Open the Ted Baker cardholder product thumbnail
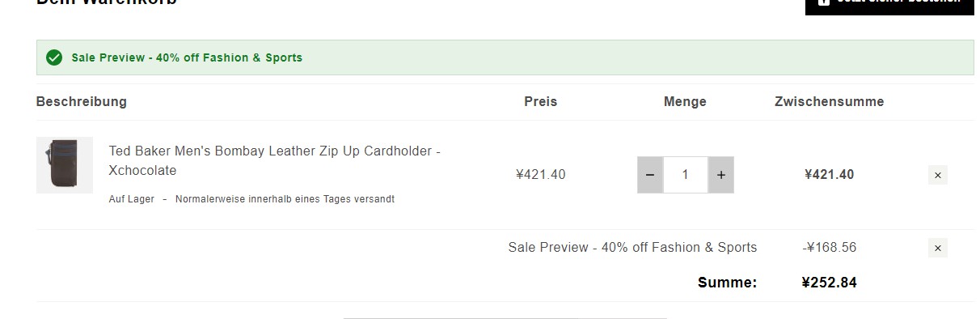This screenshot has width=980, height=319. [65, 165]
